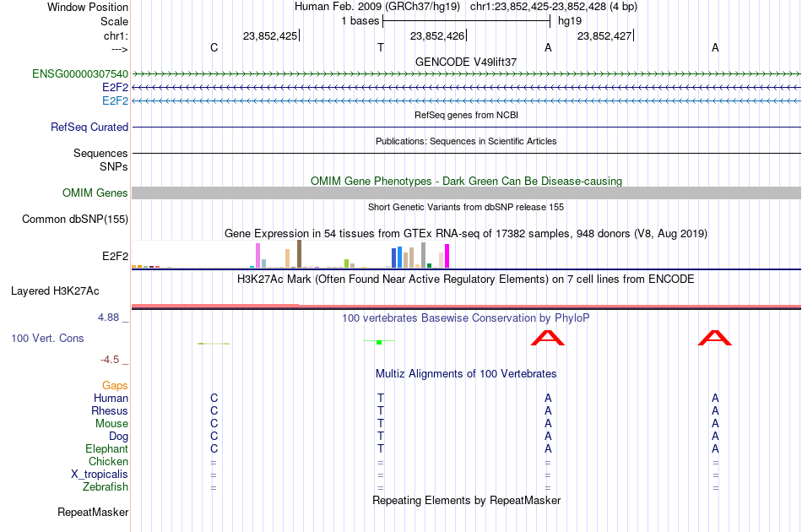Click the 'Dog' alignment row label

point(118,437)
